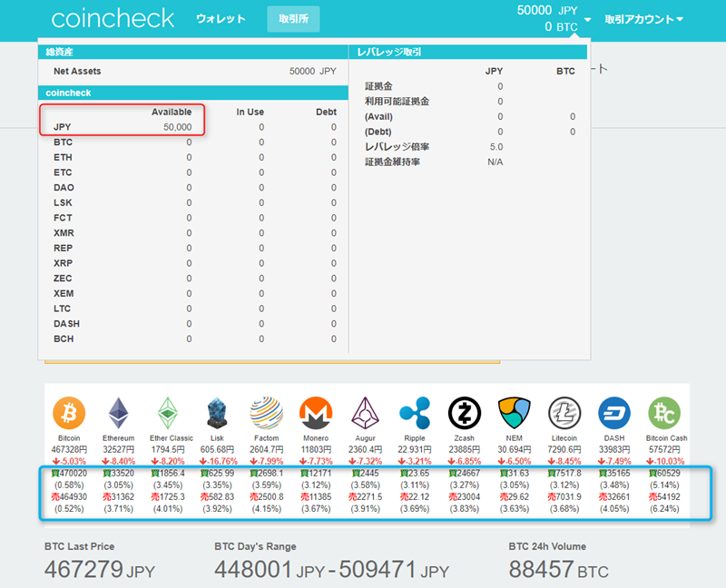This screenshot has width=726, height=588.
Task: Click the Ethereum buy price 33520
Action: [119, 473]
